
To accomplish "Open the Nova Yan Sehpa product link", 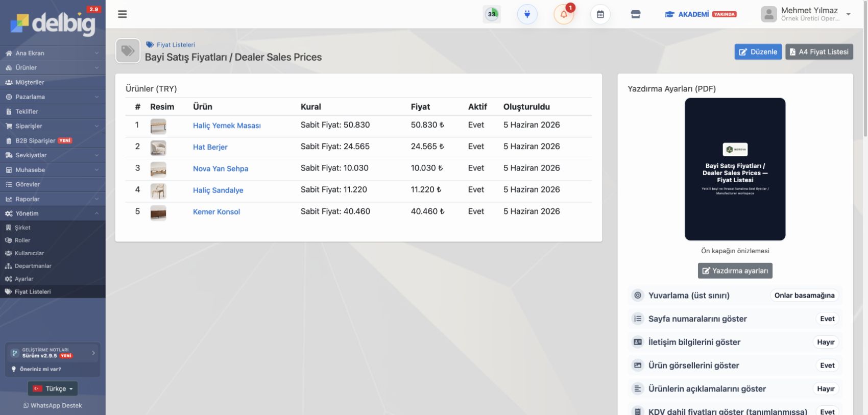I will click(221, 168).
